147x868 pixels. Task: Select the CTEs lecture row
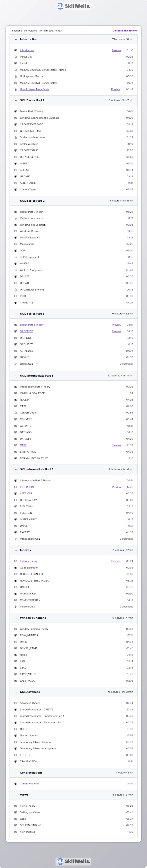click(73, 819)
